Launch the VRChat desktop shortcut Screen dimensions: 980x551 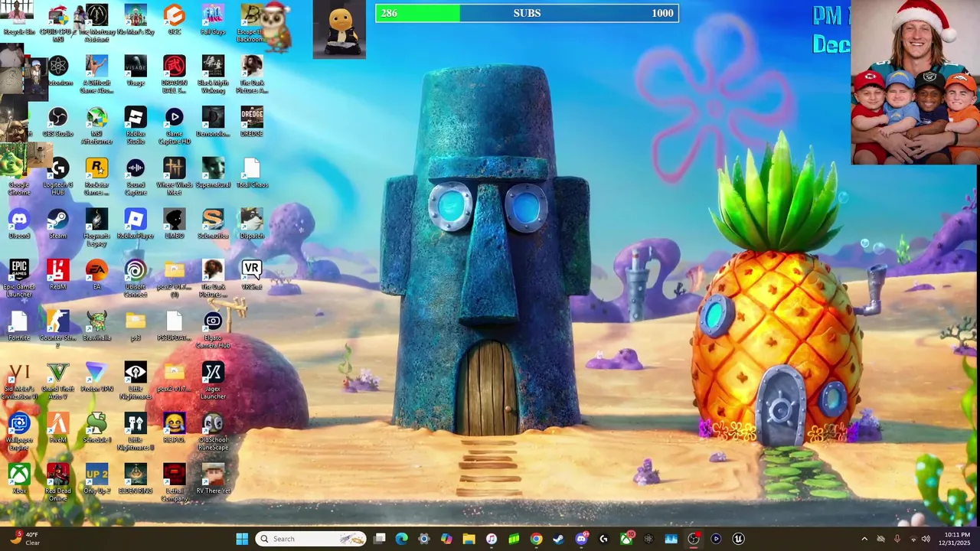click(x=252, y=275)
